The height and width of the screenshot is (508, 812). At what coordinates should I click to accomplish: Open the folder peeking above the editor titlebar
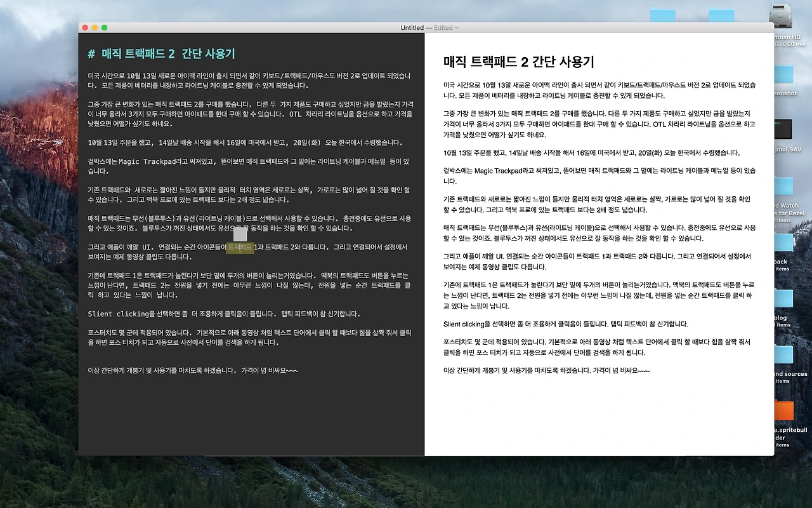(723, 14)
